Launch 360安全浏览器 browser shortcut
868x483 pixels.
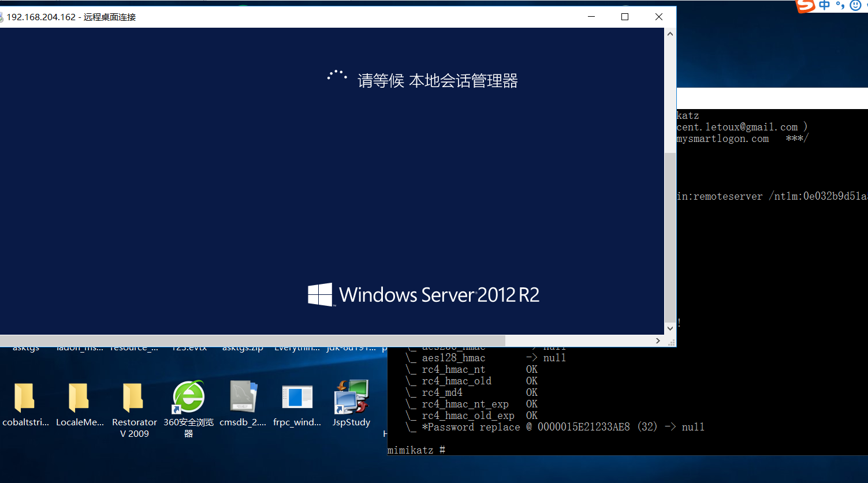coord(188,397)
